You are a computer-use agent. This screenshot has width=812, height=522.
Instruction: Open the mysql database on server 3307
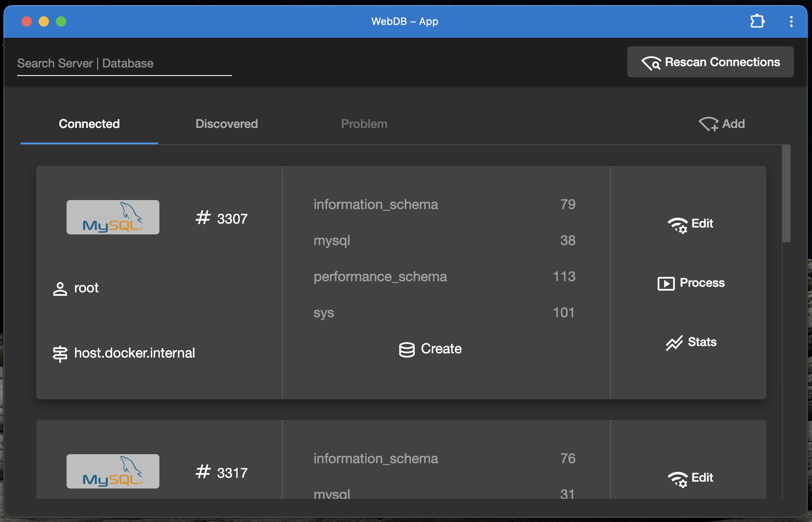[332, 241]
